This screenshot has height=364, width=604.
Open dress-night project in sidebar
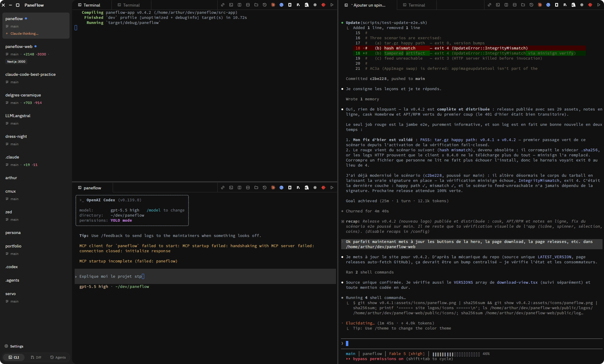[x=36, y=140]
